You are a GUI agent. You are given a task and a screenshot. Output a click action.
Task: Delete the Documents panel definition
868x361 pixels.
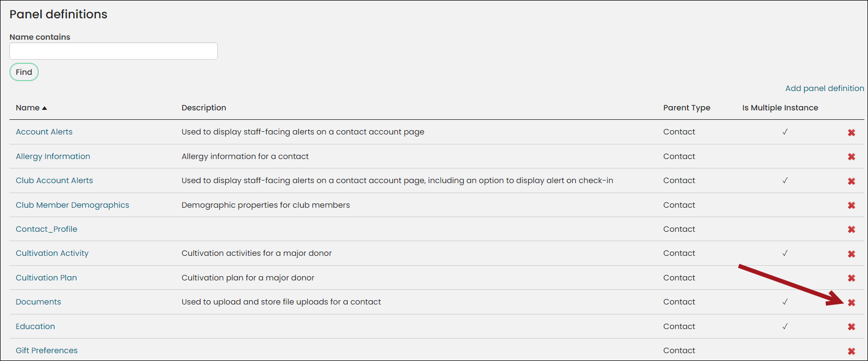pos(851,303)
